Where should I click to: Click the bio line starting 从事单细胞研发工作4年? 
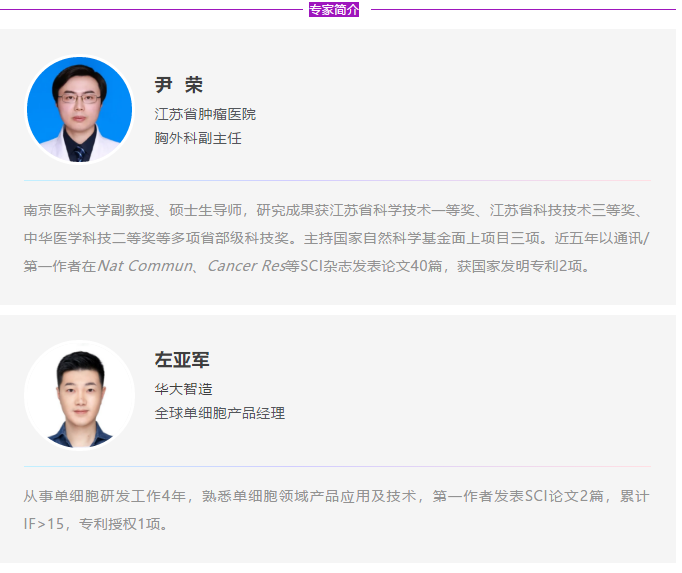tap(337, 496)
